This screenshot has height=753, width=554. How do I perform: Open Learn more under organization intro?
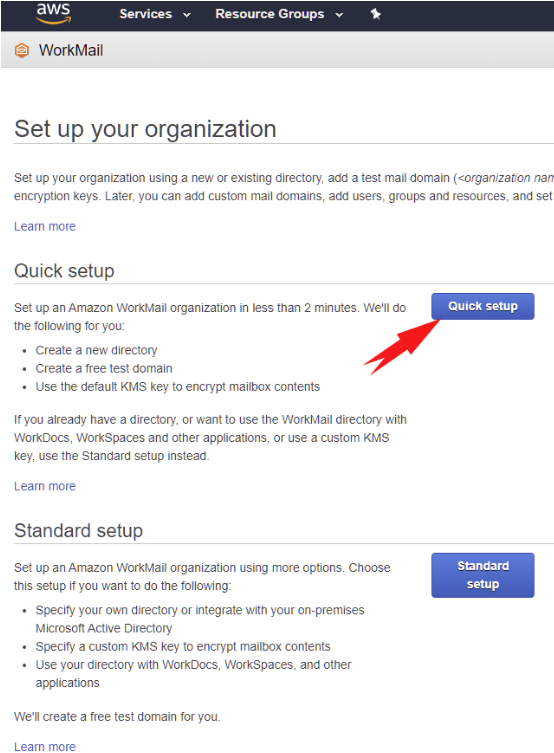point(45,226)
